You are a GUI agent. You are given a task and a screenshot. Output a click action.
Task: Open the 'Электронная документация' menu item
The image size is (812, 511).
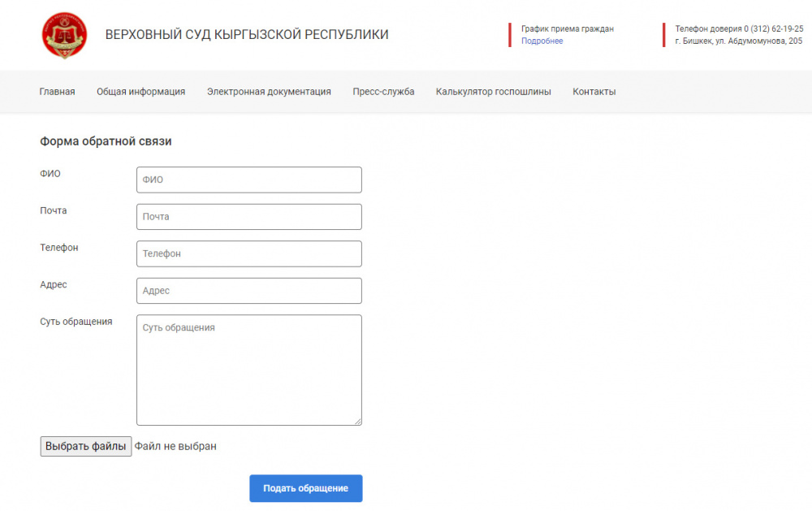coord(269,92)
